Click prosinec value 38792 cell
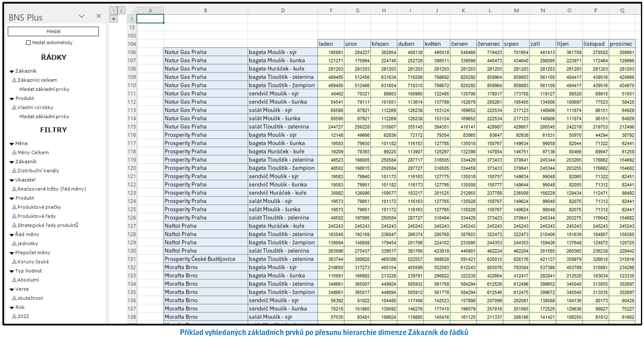This screenshot has height=337, width=644. pyautogui.click(x=623, y=135)
